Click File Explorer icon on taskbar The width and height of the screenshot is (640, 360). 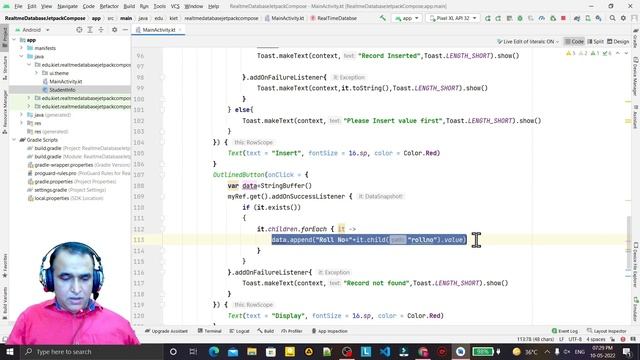(x=252, y=351)
